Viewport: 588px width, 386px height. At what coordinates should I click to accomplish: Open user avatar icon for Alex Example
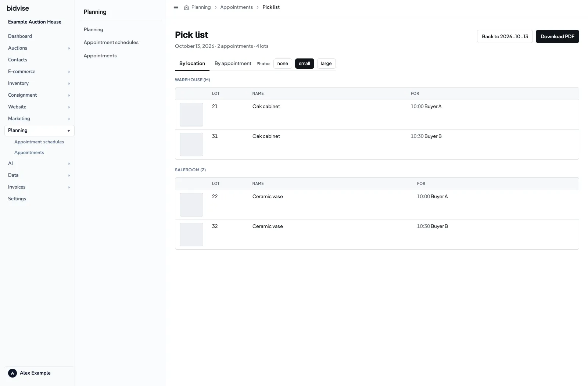click(12, 373)
